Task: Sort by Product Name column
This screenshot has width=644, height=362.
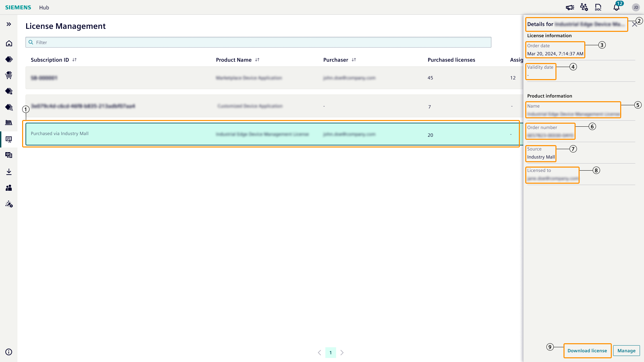Action: click(x=257, y=60)
